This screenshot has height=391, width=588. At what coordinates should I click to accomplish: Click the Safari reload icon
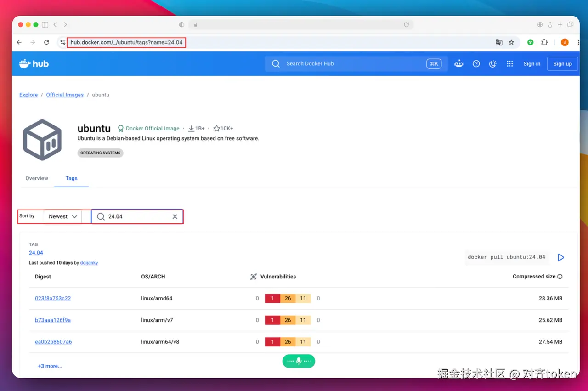(x=406, y=24)
